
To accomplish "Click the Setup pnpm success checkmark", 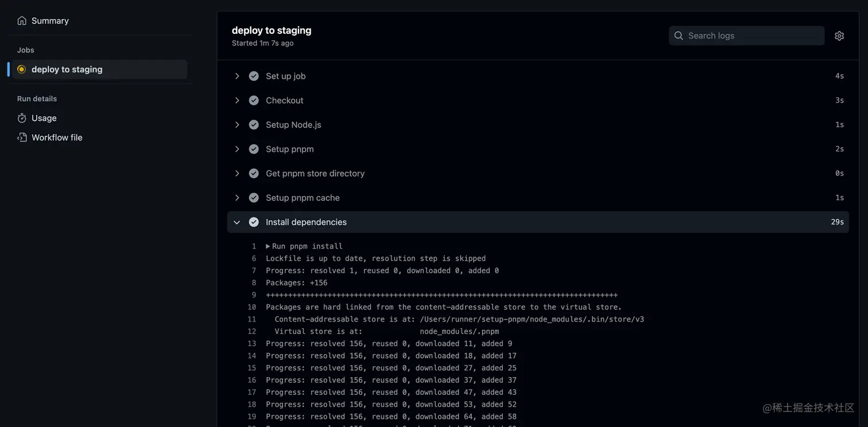I will click(254, 149).
